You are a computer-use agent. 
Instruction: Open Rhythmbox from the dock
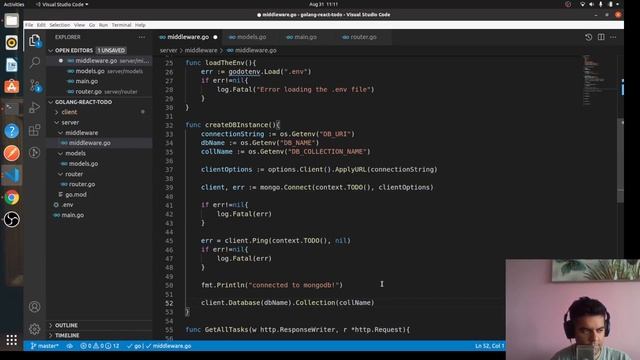point(11,42)
